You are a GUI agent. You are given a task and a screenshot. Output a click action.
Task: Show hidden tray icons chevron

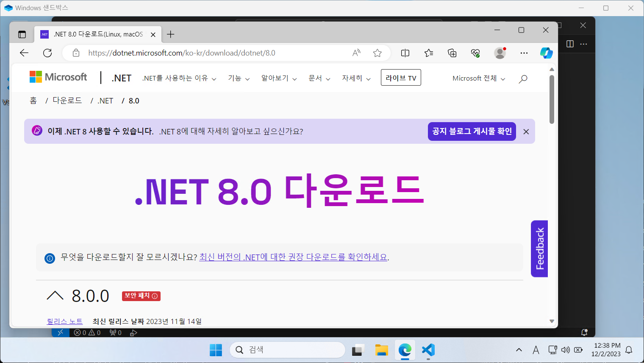pos(519,350)
